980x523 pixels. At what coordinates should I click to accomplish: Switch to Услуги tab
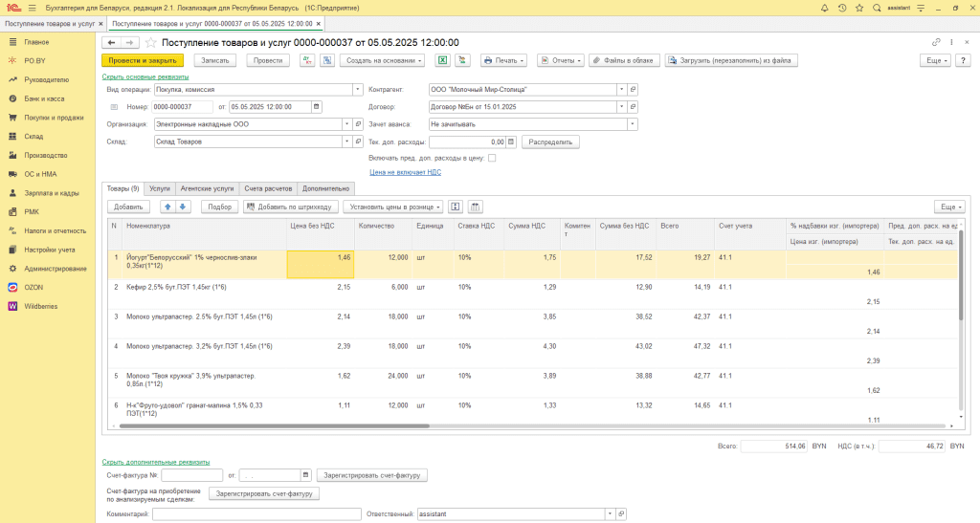[160, 188]
